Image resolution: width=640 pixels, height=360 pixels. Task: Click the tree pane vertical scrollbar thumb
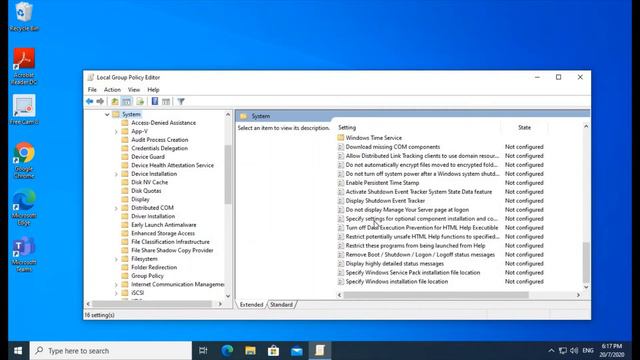pos(228,174)
